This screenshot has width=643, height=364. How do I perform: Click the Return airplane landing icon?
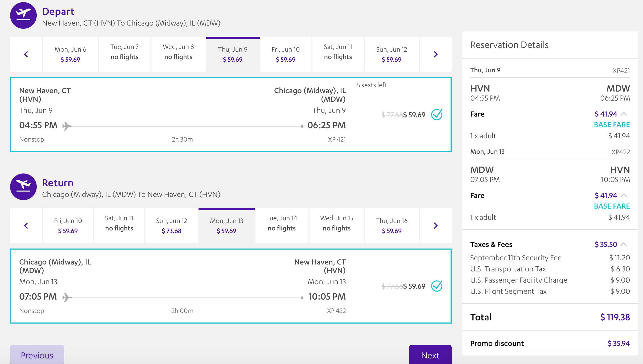coord(23,187)
